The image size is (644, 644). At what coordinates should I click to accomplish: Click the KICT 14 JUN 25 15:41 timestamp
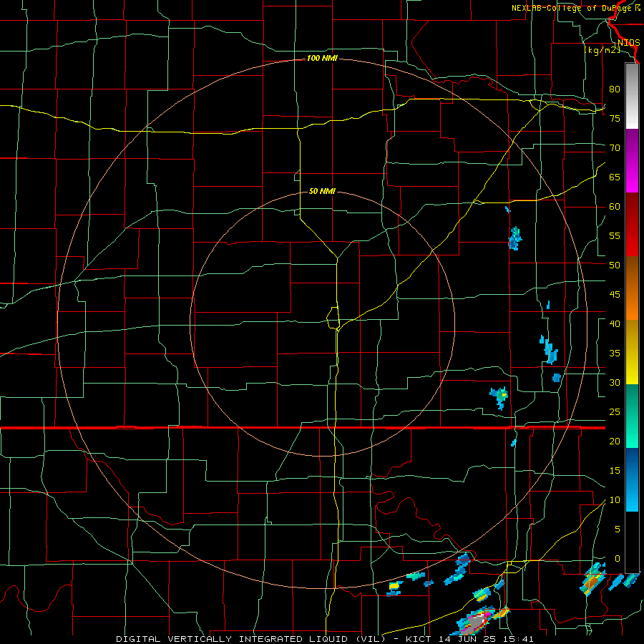tap(469, 639)
